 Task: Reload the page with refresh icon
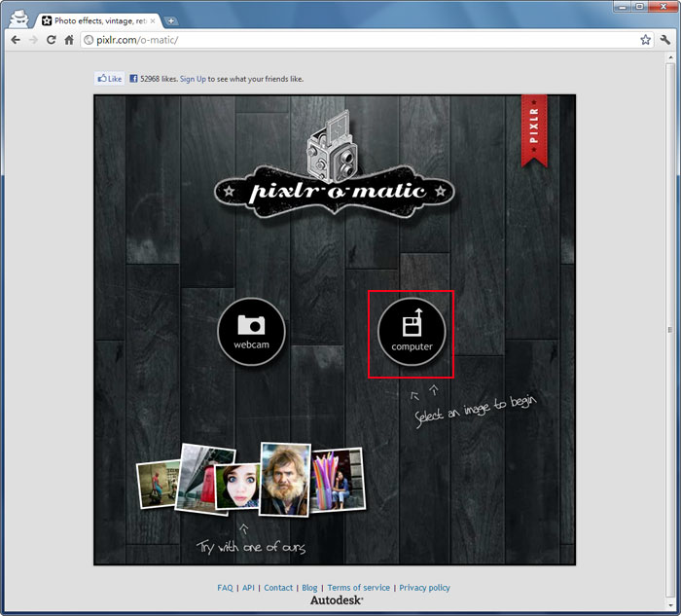52,40
